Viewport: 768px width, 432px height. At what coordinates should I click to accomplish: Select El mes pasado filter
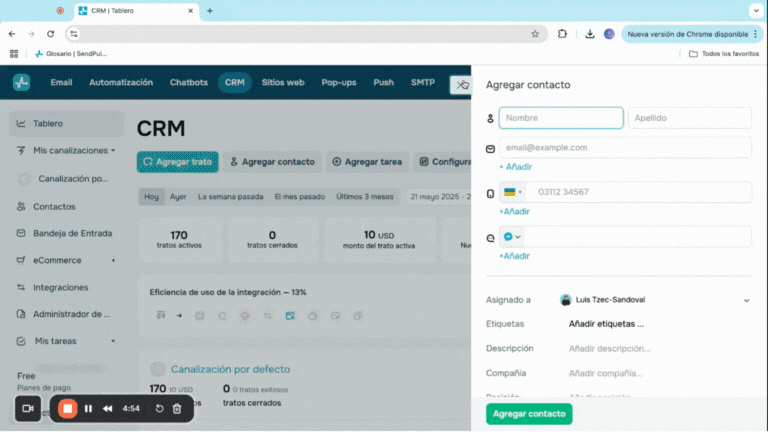[x=299, y=196]
